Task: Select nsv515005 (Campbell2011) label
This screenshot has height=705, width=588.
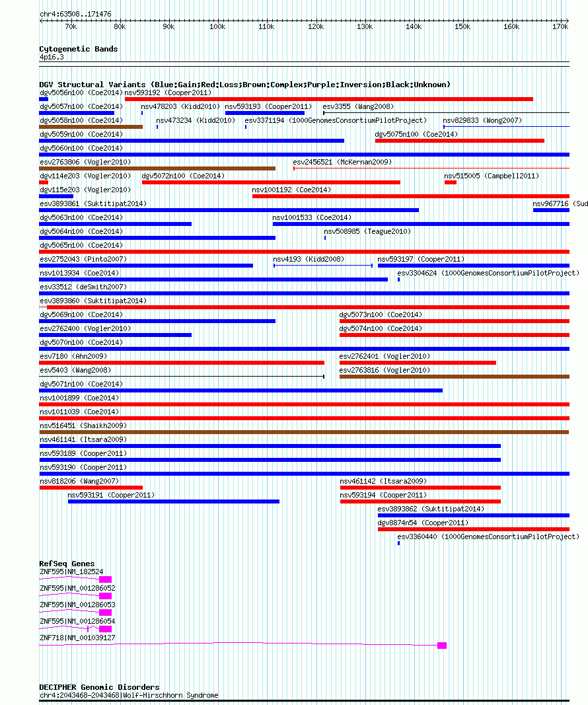Action: [492, 176]
